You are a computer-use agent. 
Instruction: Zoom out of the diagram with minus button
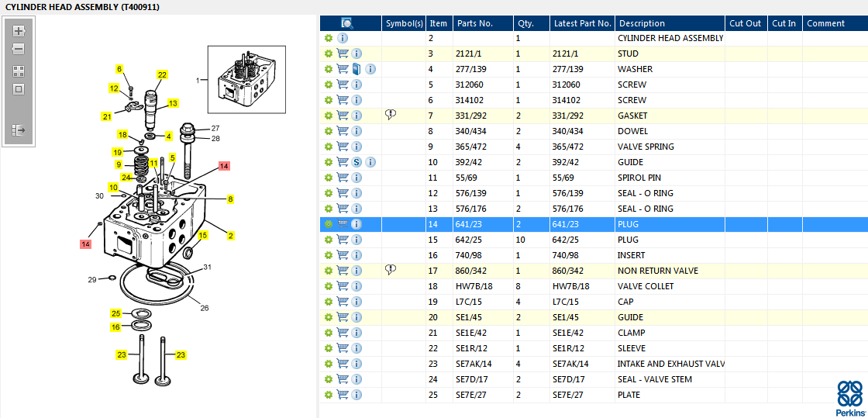19,50
